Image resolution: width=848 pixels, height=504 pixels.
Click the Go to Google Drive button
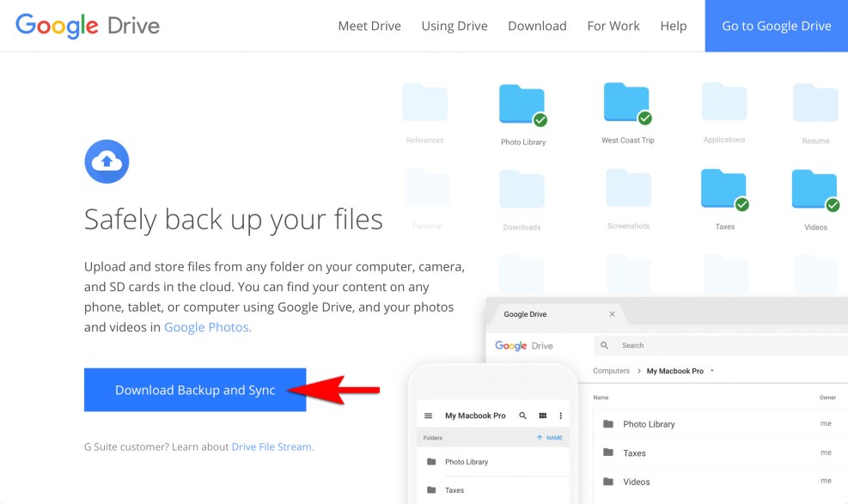coord(775,26)
